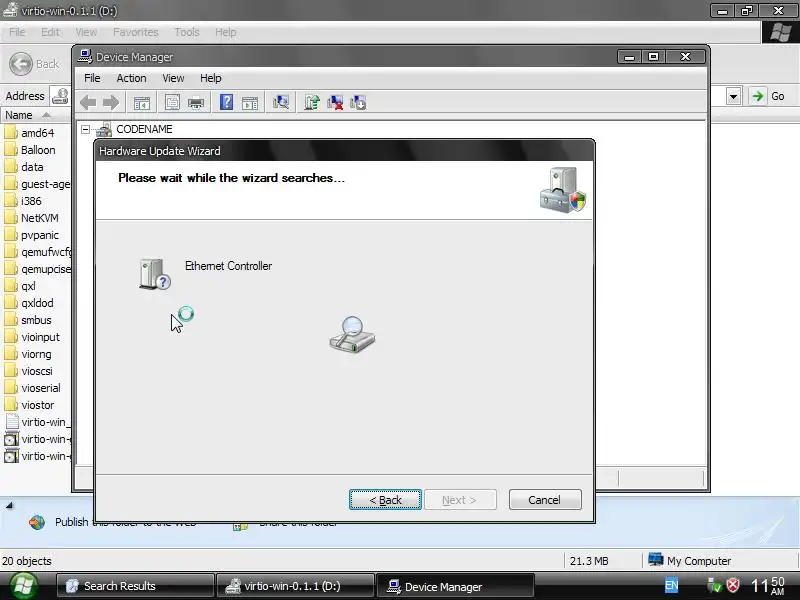The image size is (800, 600).
Task: Switch to Search Results taskbar button
Action: [135, 586]
